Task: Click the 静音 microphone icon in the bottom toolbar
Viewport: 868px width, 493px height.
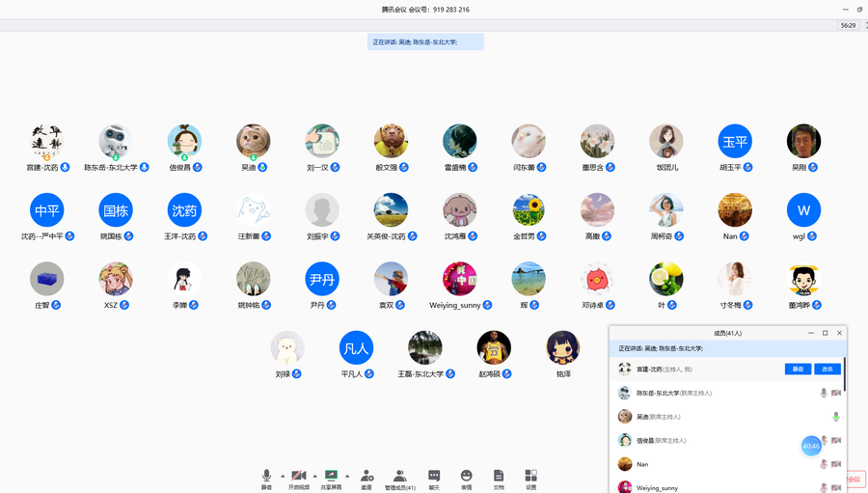Action: 266,476
